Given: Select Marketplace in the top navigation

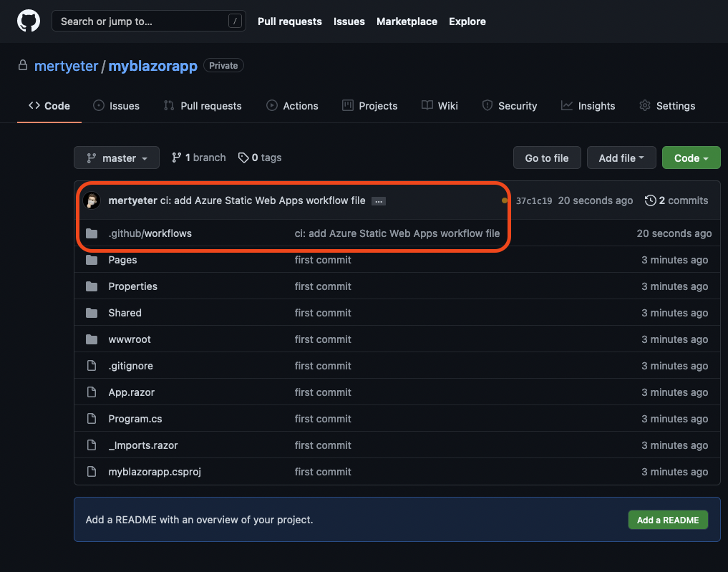Looking at the screenshot, I should [x=407, y=21].
